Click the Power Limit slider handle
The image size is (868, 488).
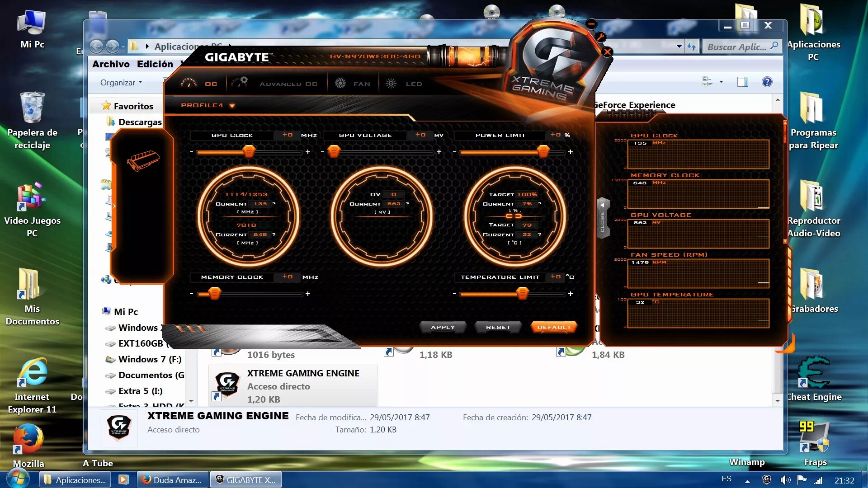[x=543, y=151]
